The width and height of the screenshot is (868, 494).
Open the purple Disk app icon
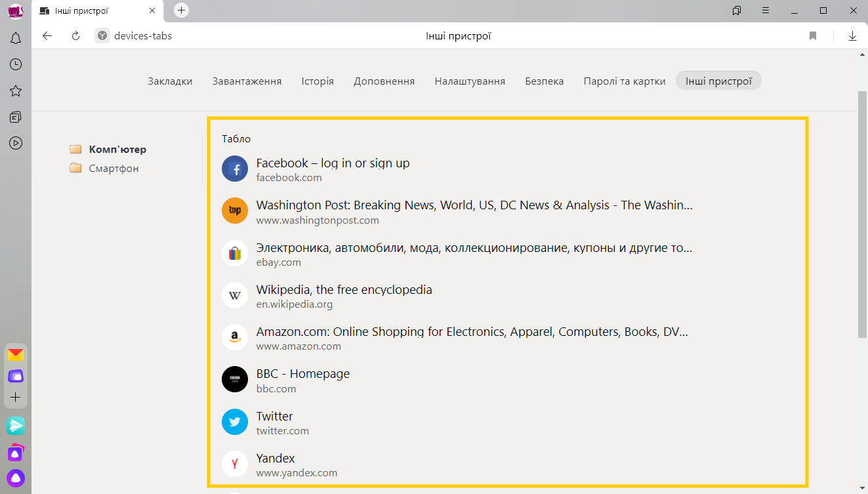tap(16, 376)
